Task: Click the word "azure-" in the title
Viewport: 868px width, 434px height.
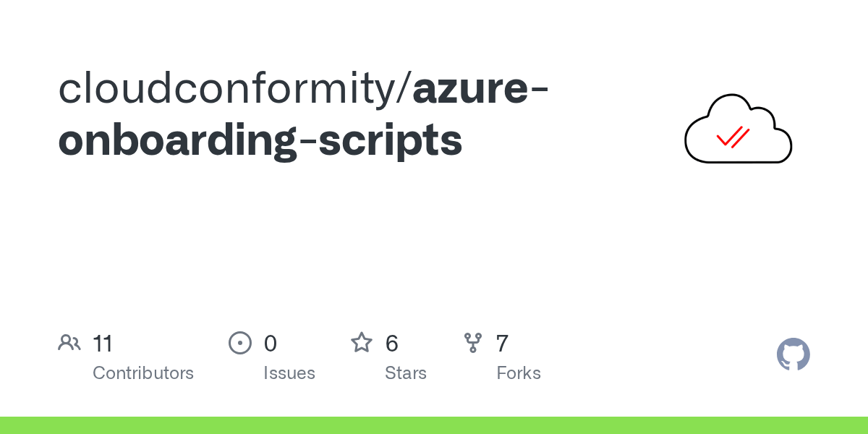Action: [480, 89]
